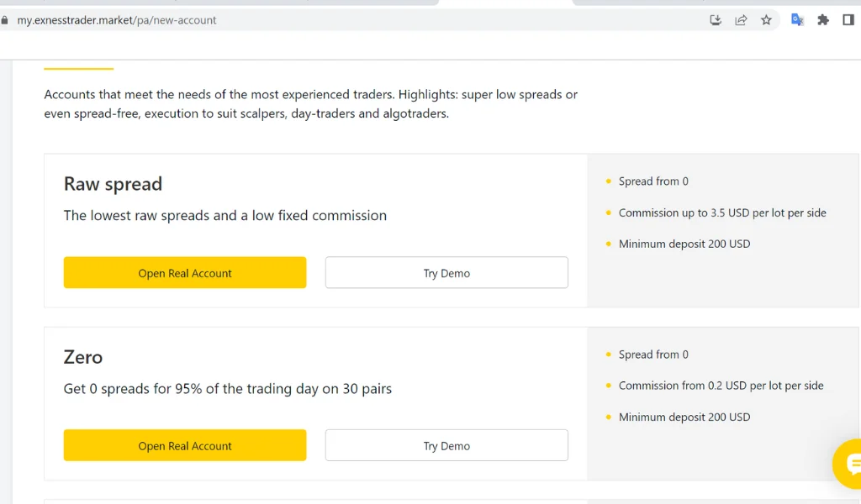The width and height of the screenshot is (861, 504).
Task: Click the Raw spread heading
Action: (x=113, y=184)
